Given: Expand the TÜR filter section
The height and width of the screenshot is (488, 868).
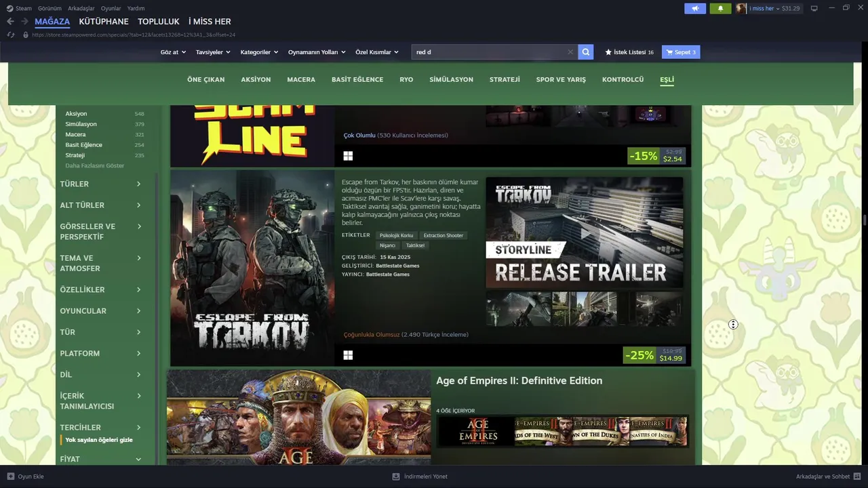Looking at the screenshot, I should (102, 332).
